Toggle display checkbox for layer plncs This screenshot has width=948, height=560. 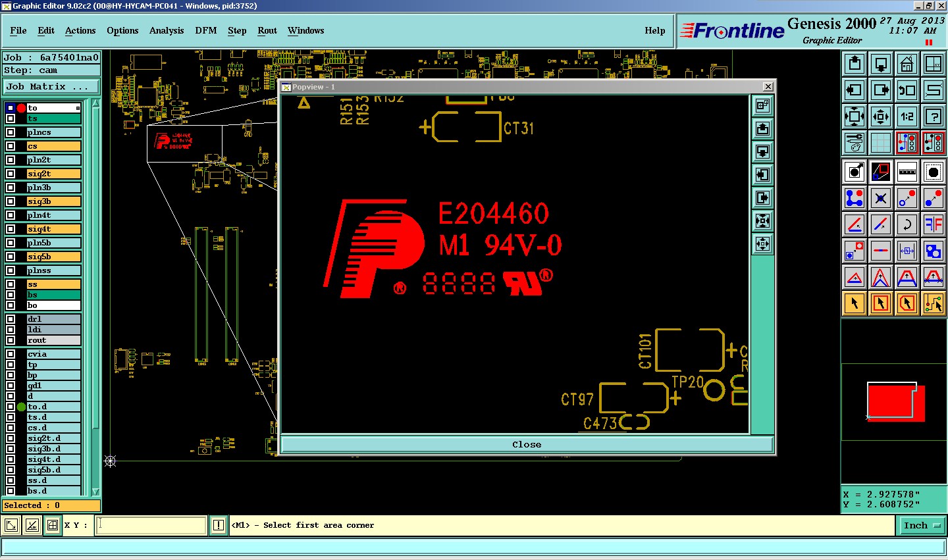[x=11, y=132]
